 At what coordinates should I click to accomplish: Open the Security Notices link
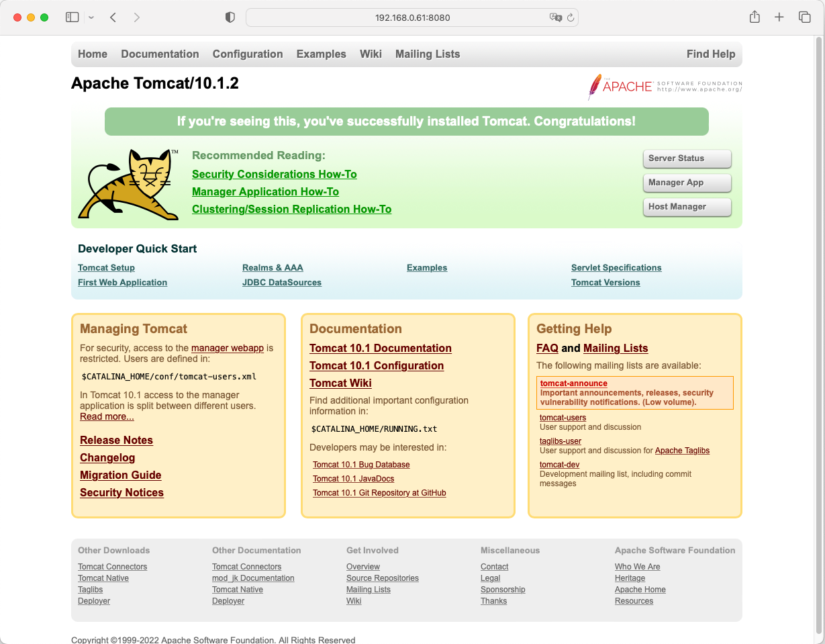click(122, 492)
